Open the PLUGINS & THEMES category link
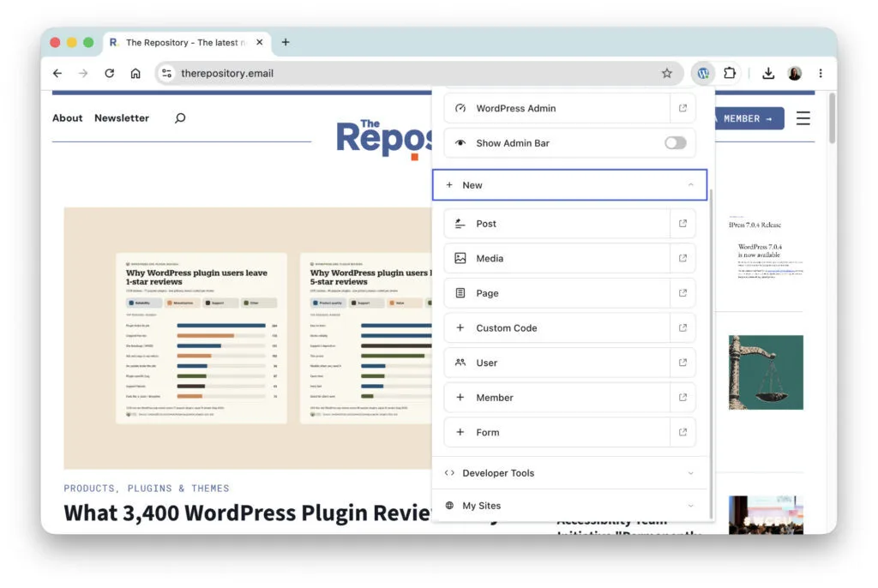Viewport: 878px width, 588px height. 178,489
